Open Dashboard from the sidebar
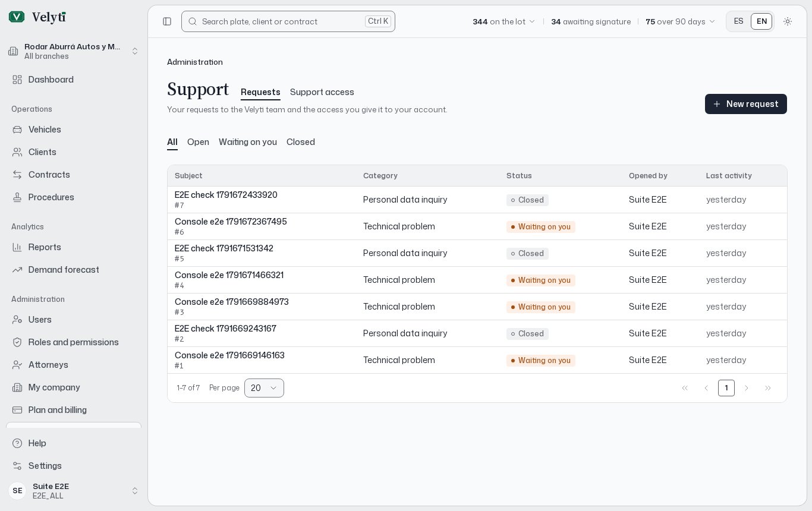The height and width of the screenshot is (511, 812). coord(74,80)
